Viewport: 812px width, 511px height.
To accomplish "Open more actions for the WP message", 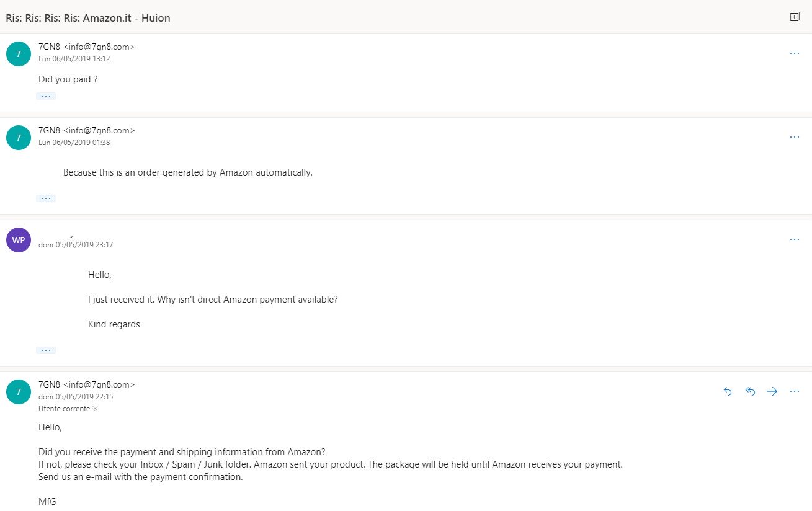I will click(795, 239).
